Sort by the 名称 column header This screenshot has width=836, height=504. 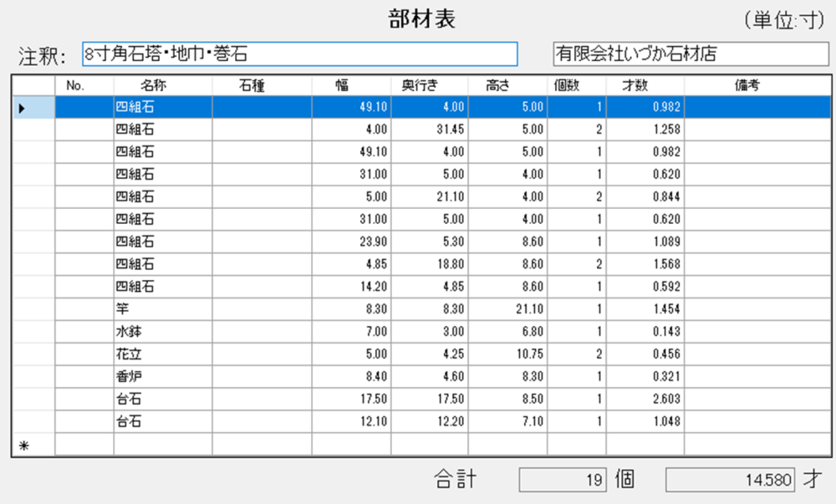(x=152, y=85)
